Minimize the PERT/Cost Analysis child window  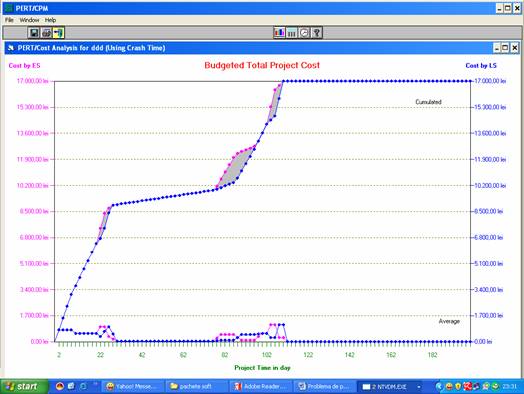pos(497,48)
